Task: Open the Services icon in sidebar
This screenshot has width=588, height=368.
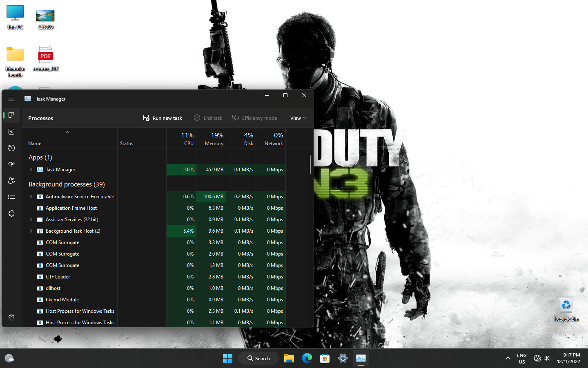Action: (11, 213)
